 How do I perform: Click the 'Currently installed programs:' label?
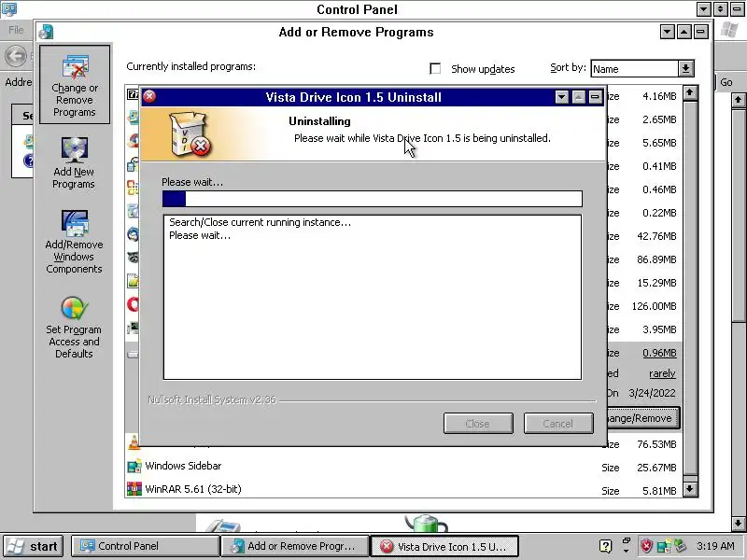(x=191, y=66)
